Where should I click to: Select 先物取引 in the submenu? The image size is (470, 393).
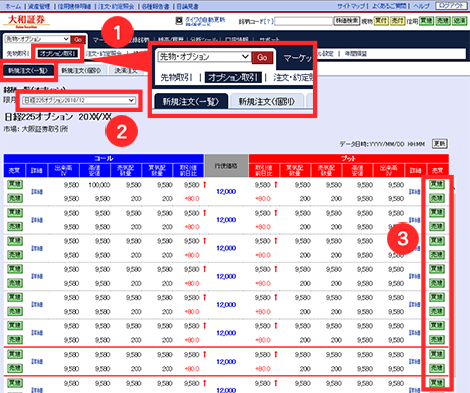(17, 53)
